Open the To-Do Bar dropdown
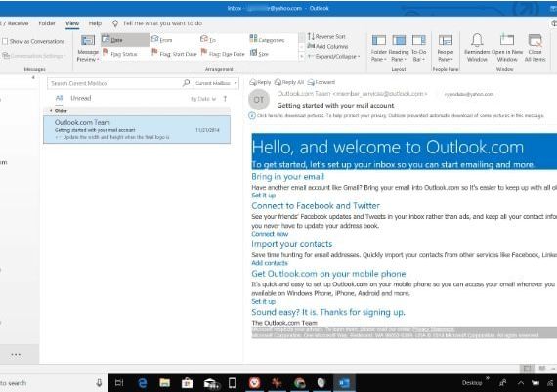Image resolution: width=557 pixels, height=392 pixels. pos(418,48)
